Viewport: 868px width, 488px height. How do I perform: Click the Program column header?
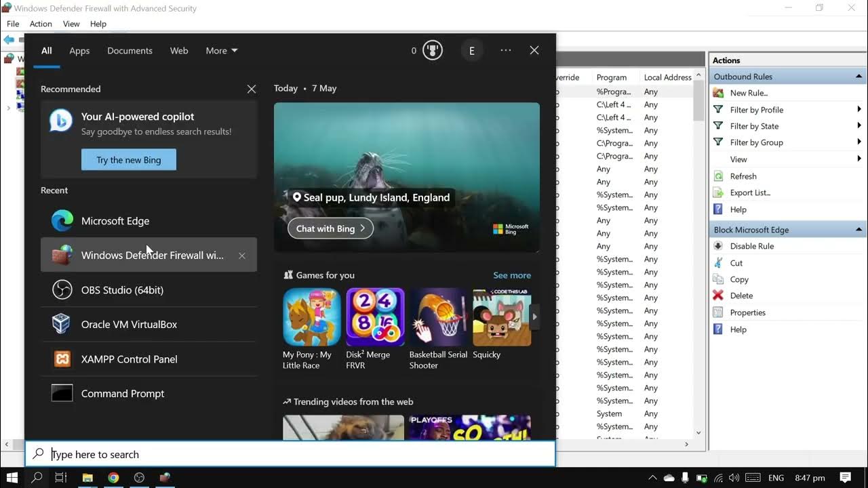612,77
